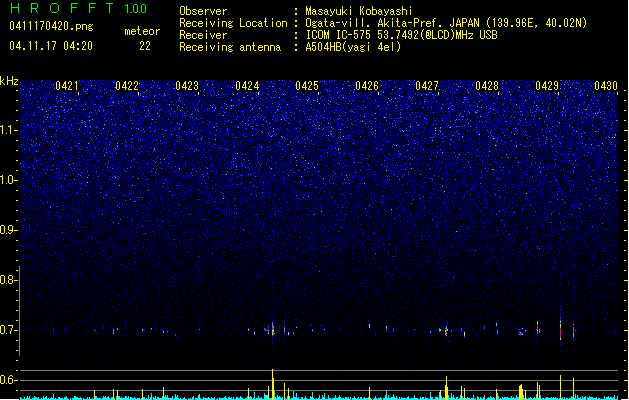The height and width of the screenshot is (400, 629).
Task: Click the 0428 time marker
Action: coord(487,86)
